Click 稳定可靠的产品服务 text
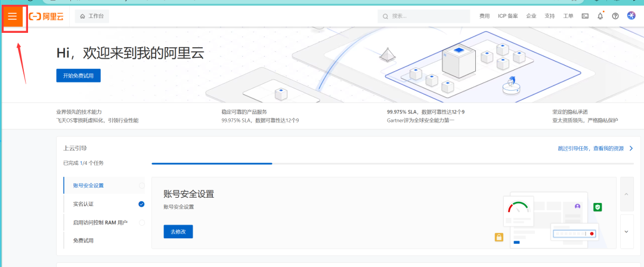 click(244, 112)
